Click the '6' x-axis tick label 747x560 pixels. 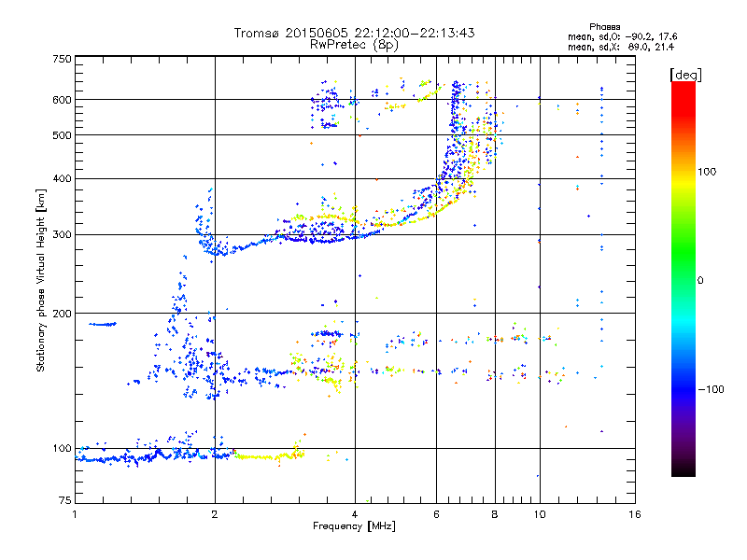pyautogui.click(x=436, y=514)
